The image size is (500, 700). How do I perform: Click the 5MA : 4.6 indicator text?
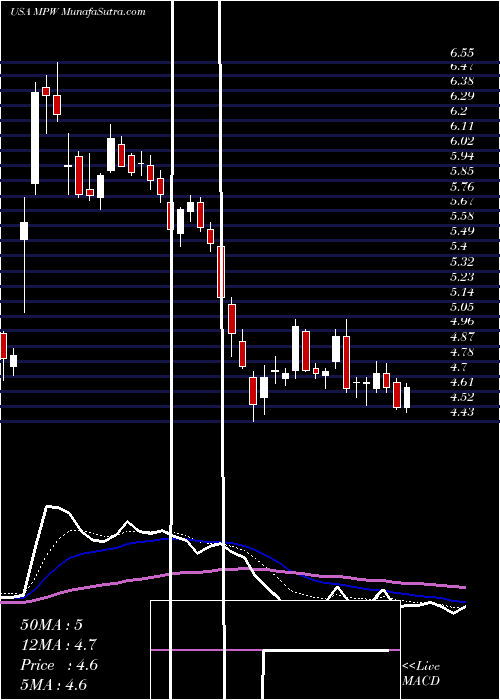click(53, 685)
